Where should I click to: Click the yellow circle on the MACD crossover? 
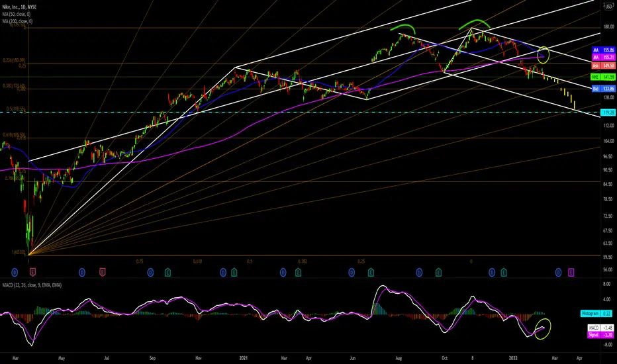coord(543,328)
